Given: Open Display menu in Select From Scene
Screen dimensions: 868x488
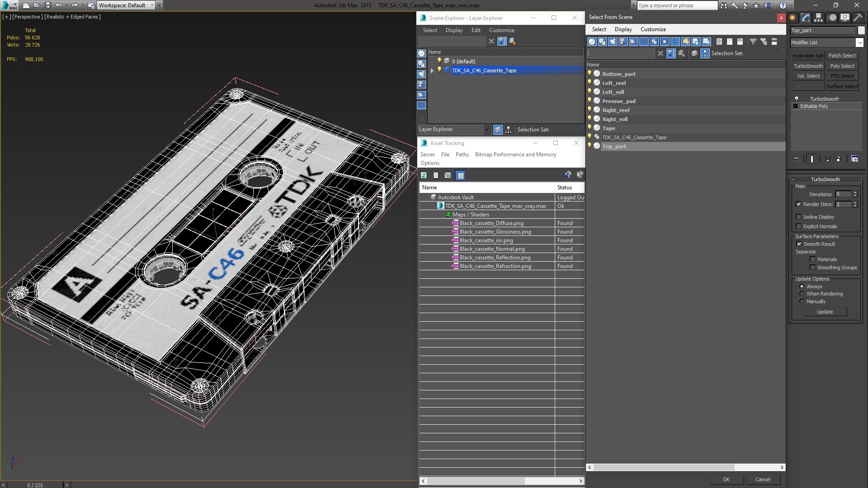Looking at the screenshot, I should (623, 29).
